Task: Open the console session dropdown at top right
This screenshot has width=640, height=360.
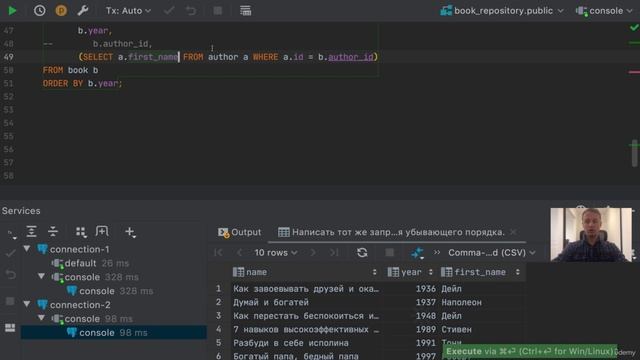Action: pos(604,11)
